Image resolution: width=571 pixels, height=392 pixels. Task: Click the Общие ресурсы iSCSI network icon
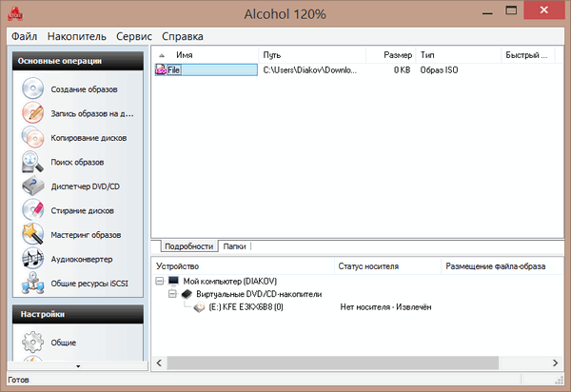click(x=32, y=284)
